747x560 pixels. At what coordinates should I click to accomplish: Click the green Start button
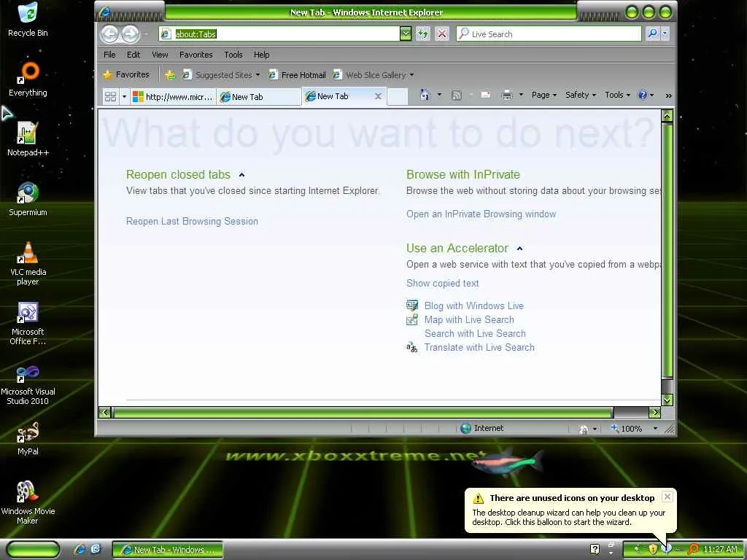(33, 549)
